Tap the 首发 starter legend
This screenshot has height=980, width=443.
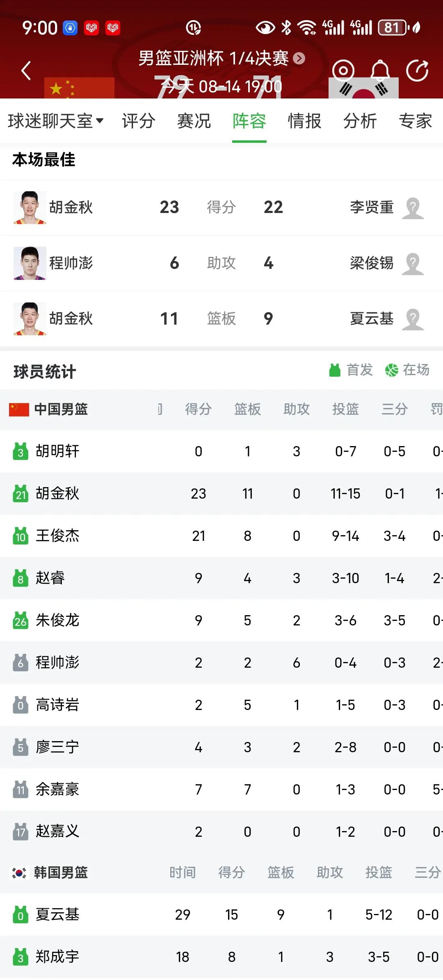351,370
